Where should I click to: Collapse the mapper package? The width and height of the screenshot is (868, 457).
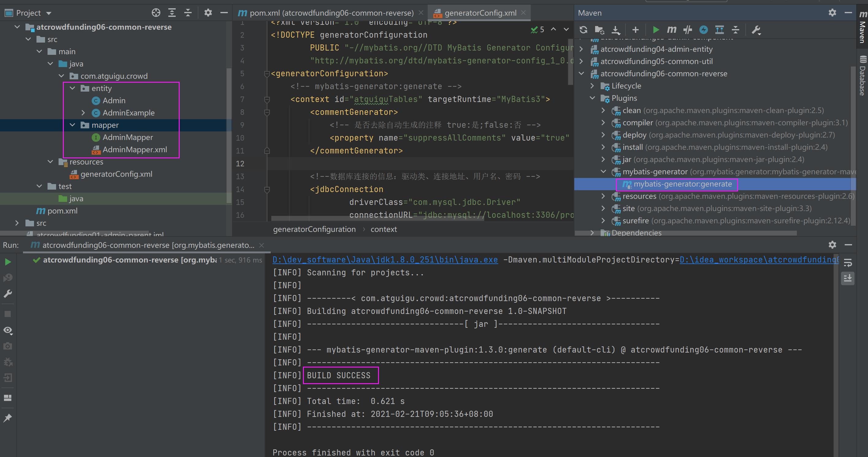(x=72, y=125)
